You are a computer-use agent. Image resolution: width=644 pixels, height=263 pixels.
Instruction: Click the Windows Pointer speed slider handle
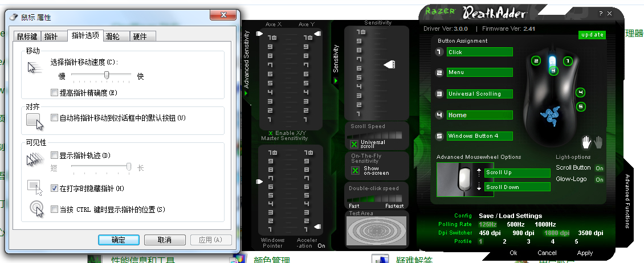pos(259,181)
